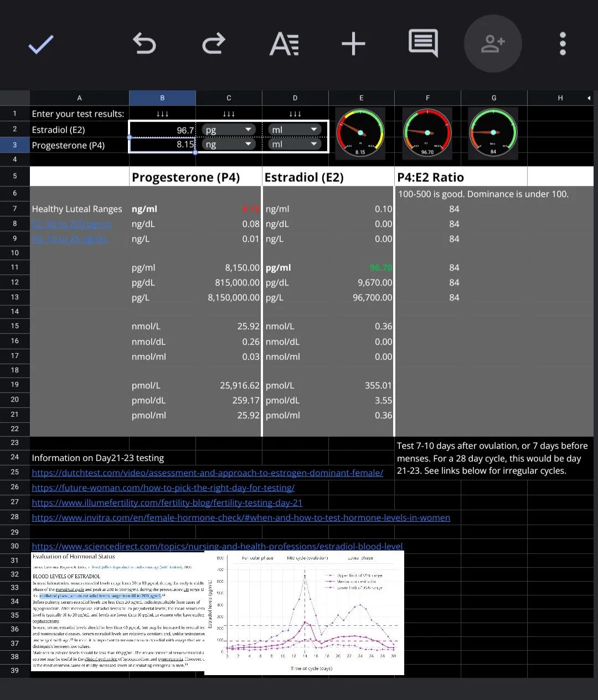Redo the last undone change
This screenshot has width=598, height=700.
[x=213, y=43]
